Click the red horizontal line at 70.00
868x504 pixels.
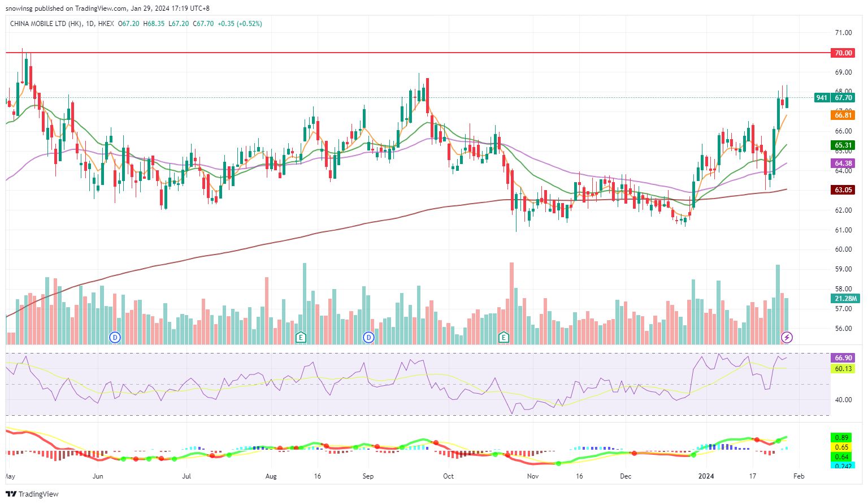(x=417, y=53)
